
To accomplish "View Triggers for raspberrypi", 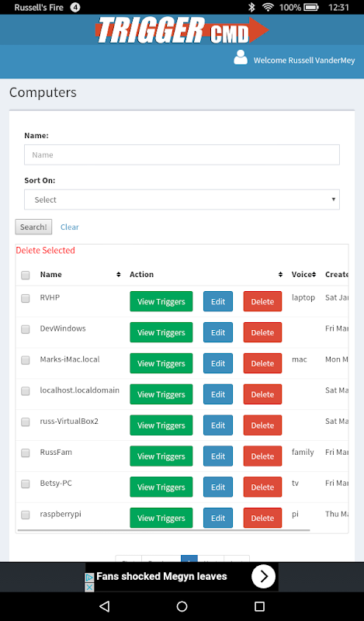I will point(161,518).
